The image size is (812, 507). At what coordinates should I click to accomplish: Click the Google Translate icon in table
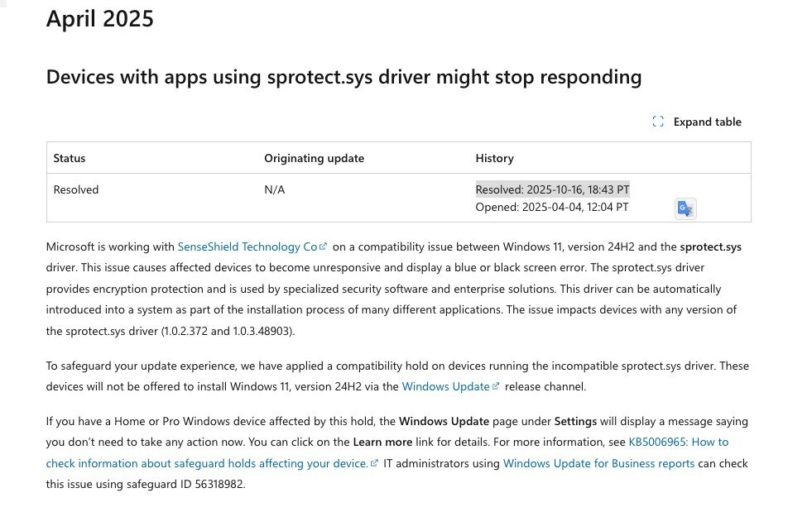[685, 208]
